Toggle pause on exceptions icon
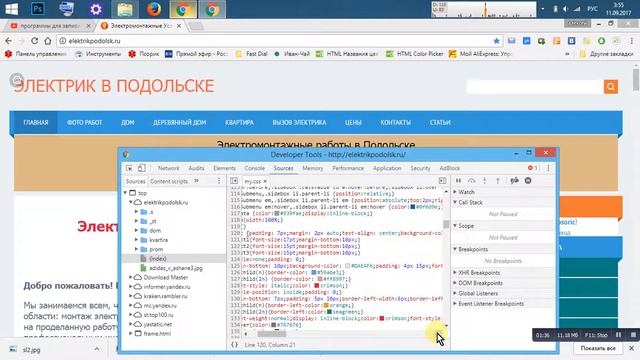640x360 pixels. point(528,180)
